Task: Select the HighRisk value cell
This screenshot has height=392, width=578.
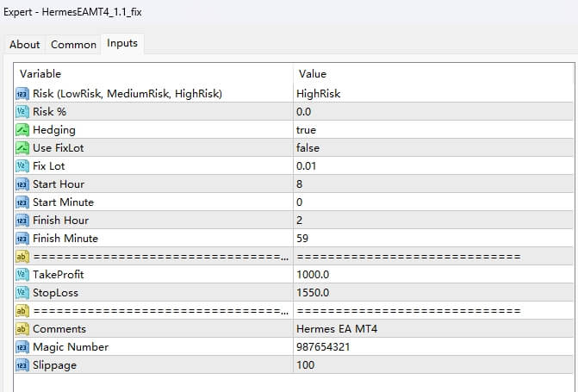Action: [x=433, y=94]
